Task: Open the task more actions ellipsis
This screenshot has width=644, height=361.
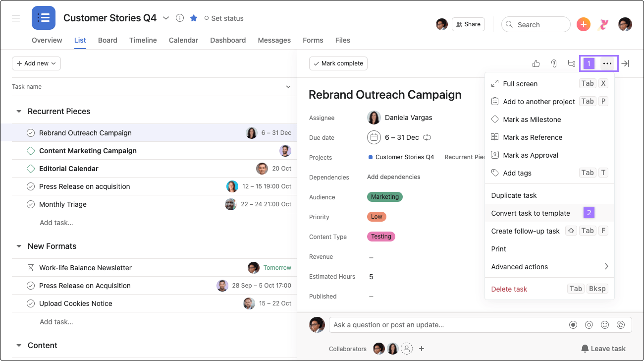Action: [607, 63]
